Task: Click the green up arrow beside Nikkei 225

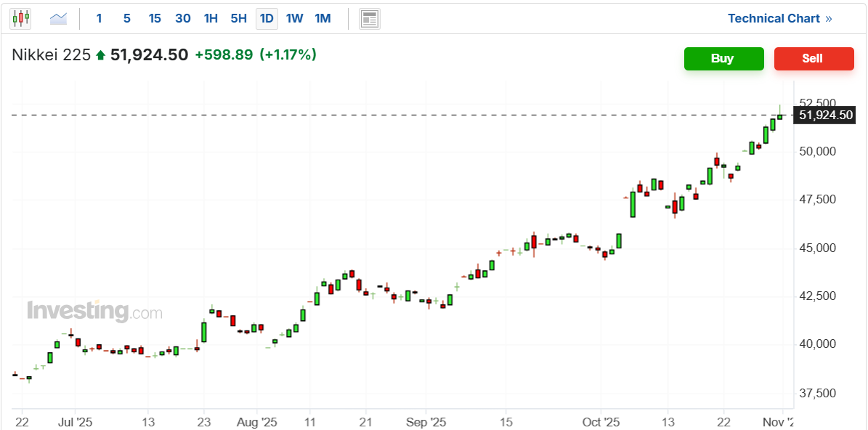Action: [100, 55]
